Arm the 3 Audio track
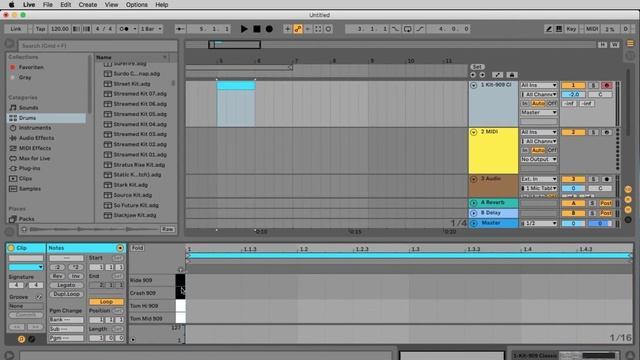 607,179
